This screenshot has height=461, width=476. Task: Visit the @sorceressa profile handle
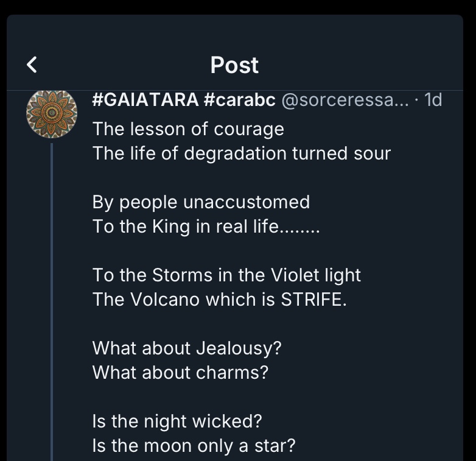pos(345,100)
